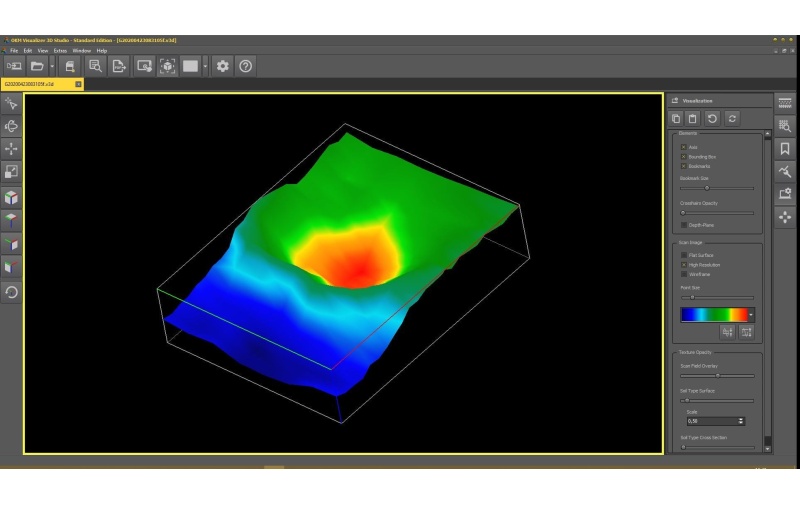
Task: Open the depth measurement panel icon in right sidebar
Action: tap(785, 103)
